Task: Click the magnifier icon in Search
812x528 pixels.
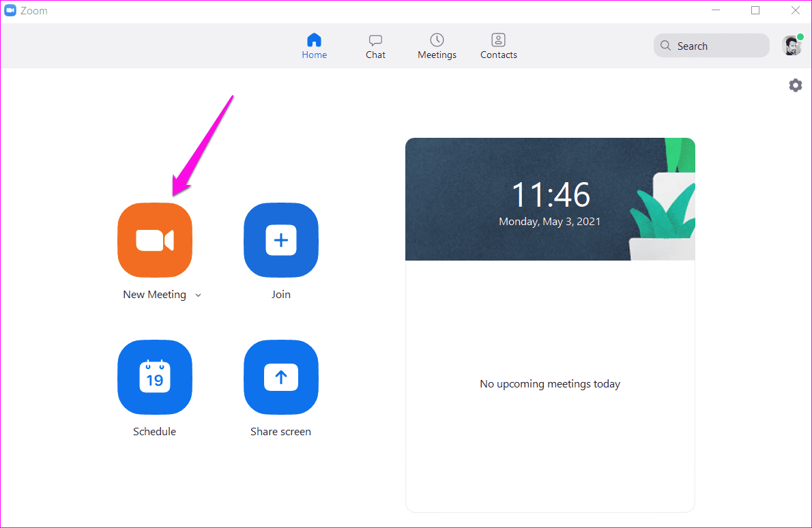Action: coord(665,46)
